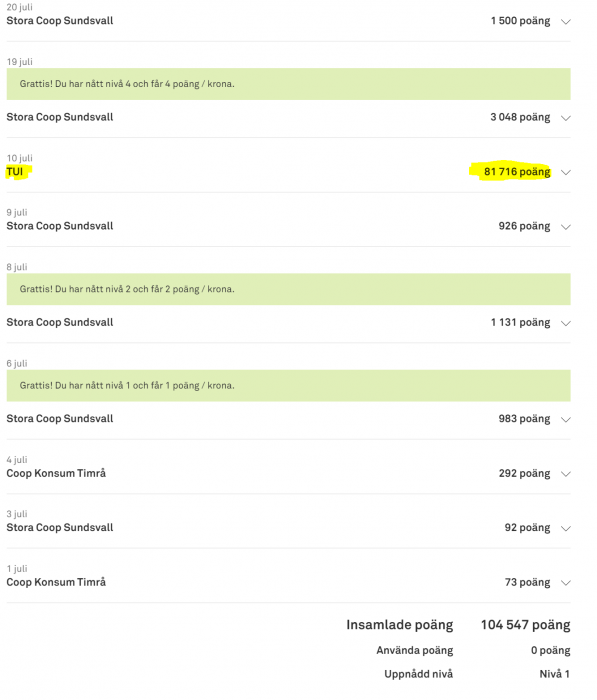Screen dimensions: 597x700
Task: Expand the 3 048 poäng transaction chevron
Action: (566, 118)
